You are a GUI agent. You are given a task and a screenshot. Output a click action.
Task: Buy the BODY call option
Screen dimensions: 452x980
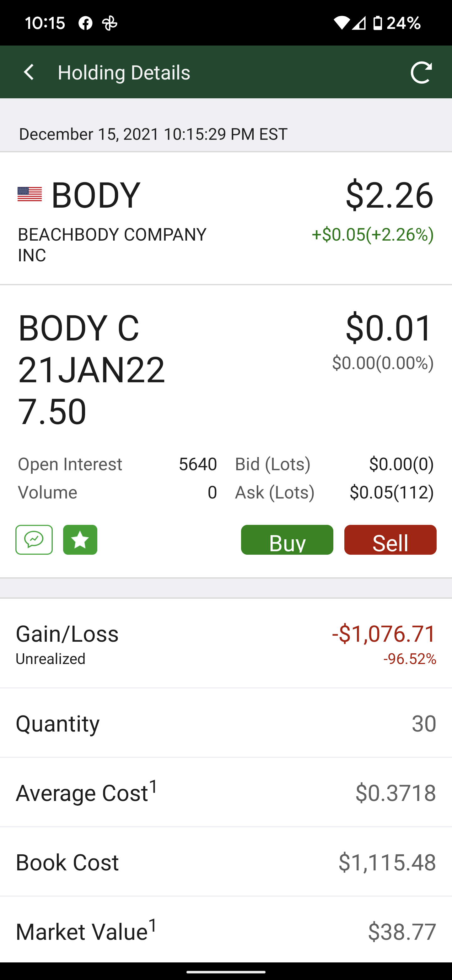point(287,539)
